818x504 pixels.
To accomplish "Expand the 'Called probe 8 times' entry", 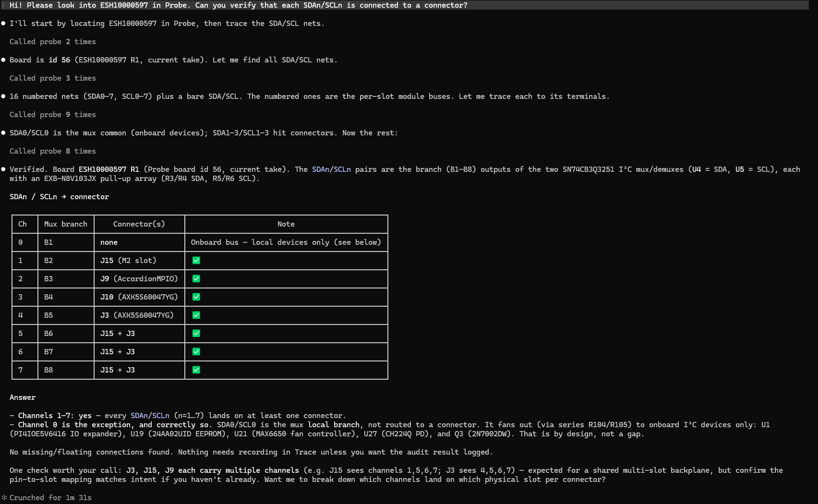I will click(53, 151).
